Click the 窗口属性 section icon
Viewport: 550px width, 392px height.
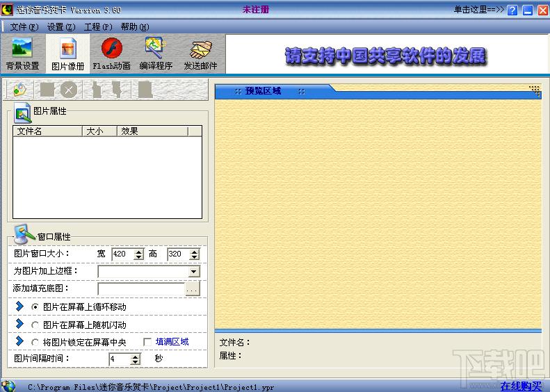tap(24, 234)
